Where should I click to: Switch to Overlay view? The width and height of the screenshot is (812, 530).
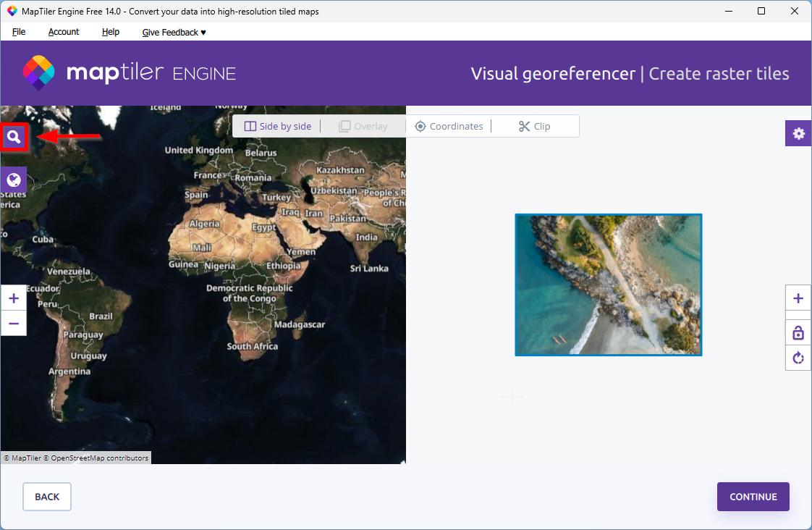tap(363, 127)
